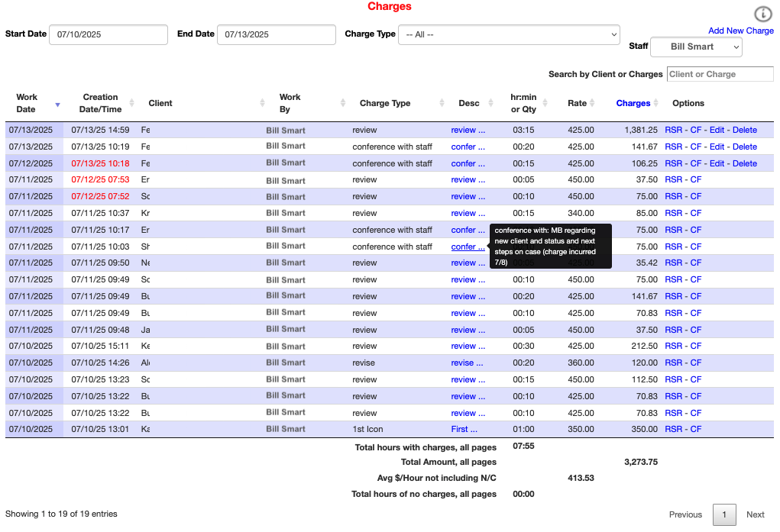
Task: Sort the Rate column arrows
Action: pos(592,103)
